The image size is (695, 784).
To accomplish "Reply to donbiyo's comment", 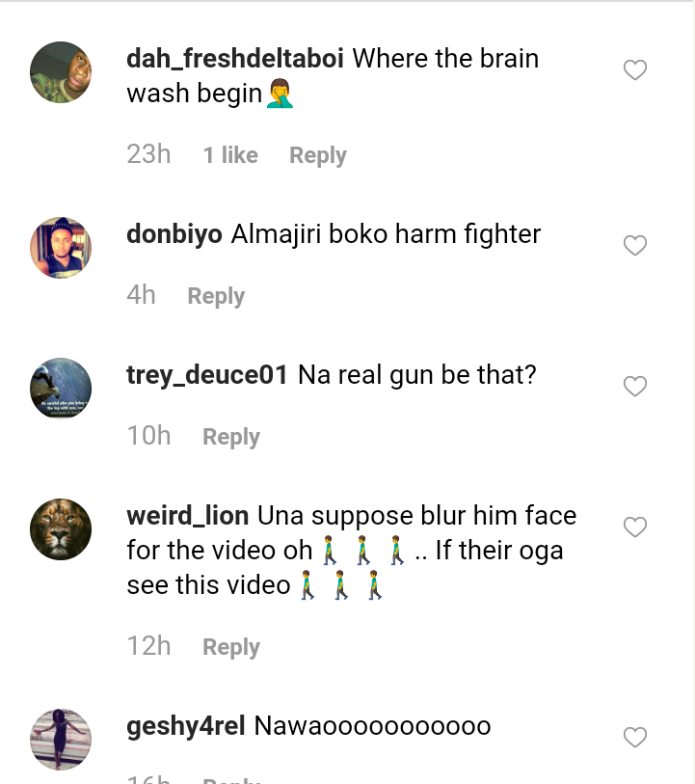I will 216,296.
